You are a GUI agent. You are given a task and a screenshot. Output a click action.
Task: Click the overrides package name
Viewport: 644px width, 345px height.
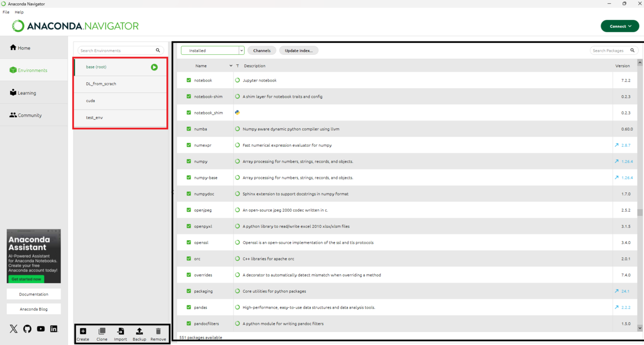tap(203, 275)
